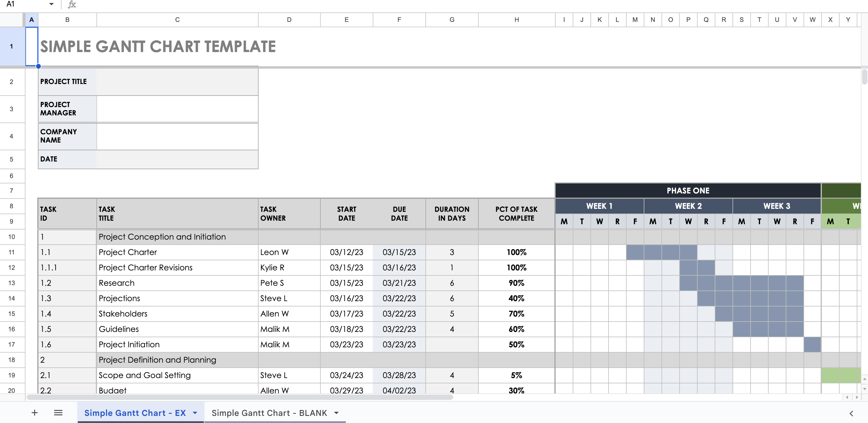
Task: Open the Name Box dropdown arrow
Action: point(51,4)
